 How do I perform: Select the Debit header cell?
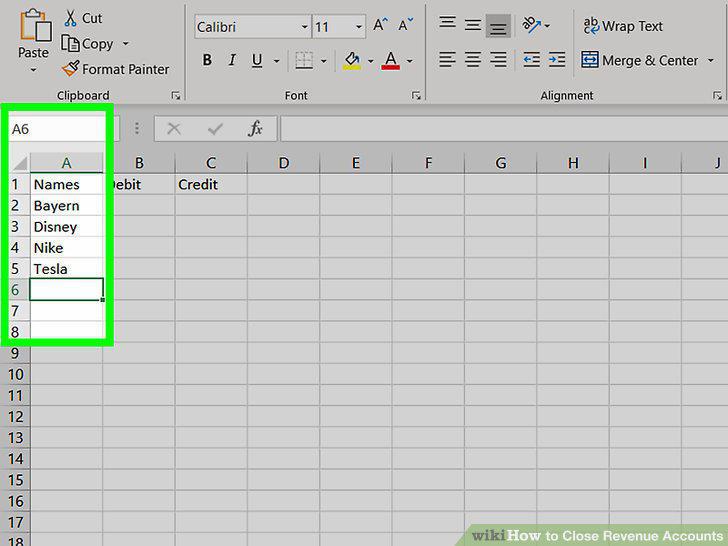coord(139,184)
